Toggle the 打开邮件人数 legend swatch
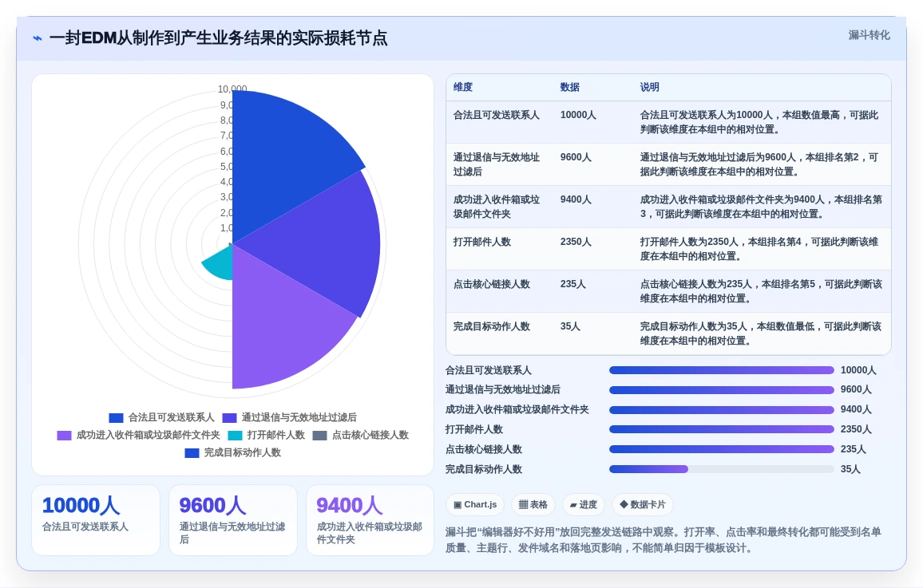The height and width of the screenshot is (588, 923). (235, 435)
